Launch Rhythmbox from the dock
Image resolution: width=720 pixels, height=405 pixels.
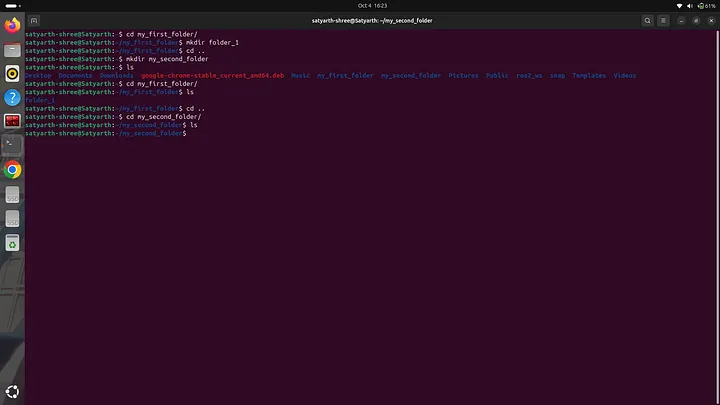[12, 73]
